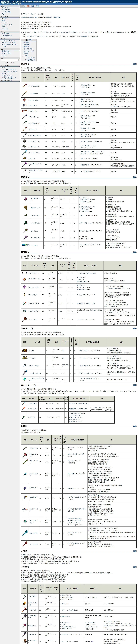The width and height of the screenshot is (138, 644).
Task: Click the シャープモミノキ item sprite
Action: pos(26,223)
